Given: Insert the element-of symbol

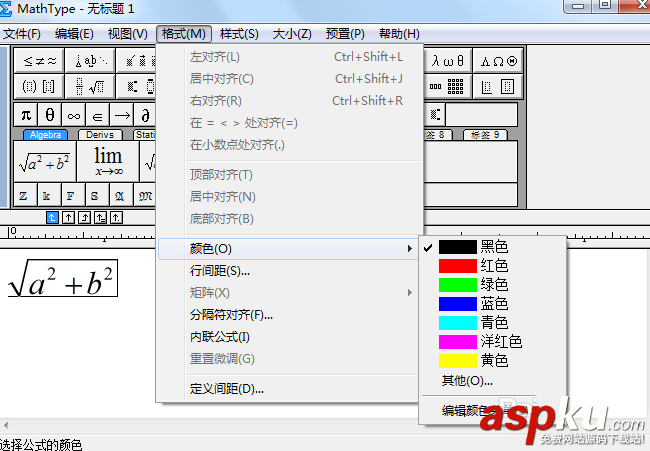Looking at the screenshot, I should [x=98, y=115].
